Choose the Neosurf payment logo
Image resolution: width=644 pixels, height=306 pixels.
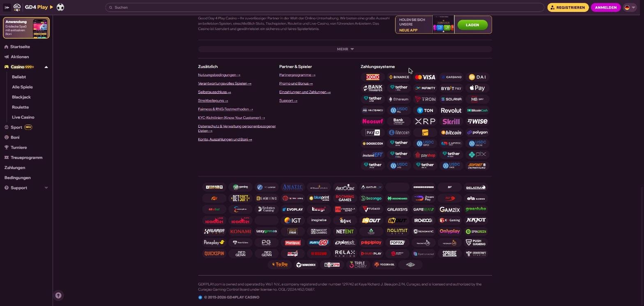click(x=373, y=121)
